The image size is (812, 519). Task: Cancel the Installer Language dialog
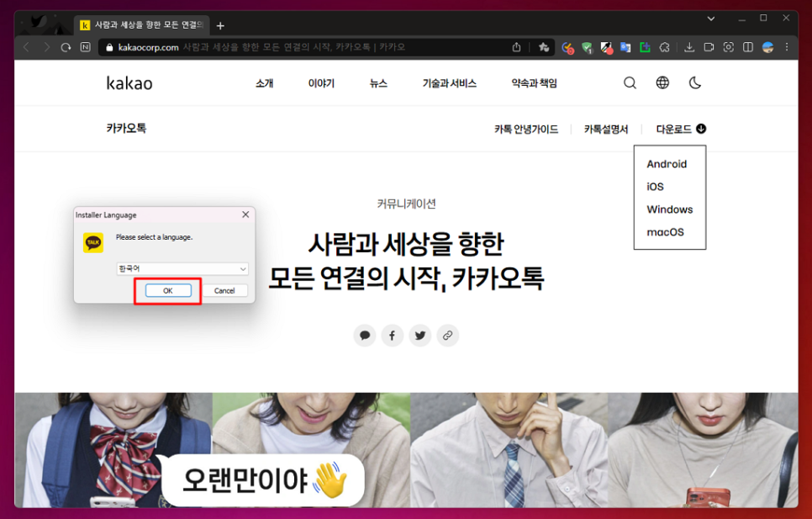(224, 290)
